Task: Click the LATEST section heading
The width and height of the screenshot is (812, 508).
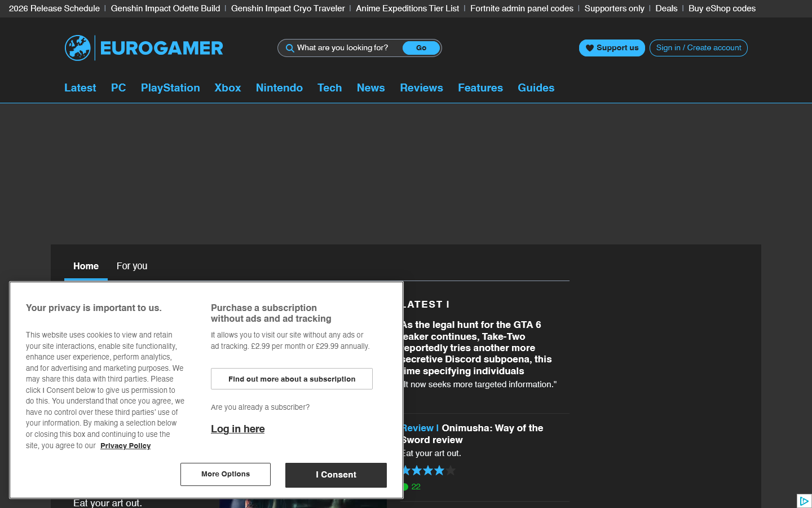Action: (x=426, y=304)
